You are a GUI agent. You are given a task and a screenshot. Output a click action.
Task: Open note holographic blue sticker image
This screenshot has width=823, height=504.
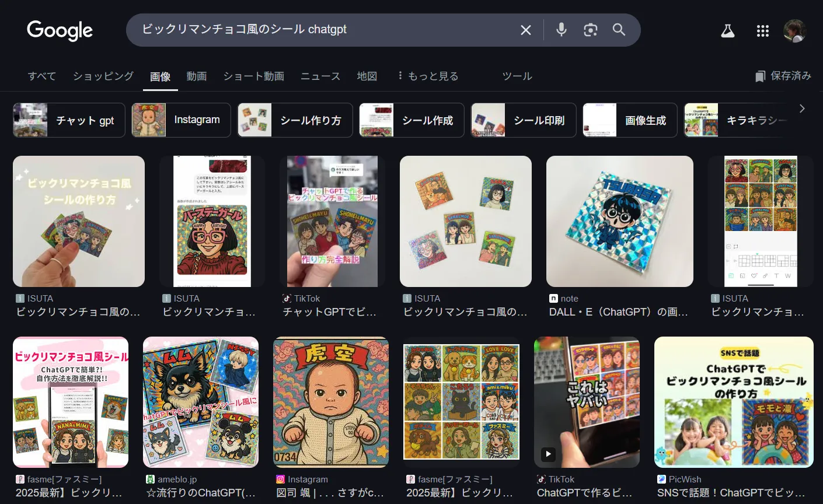620,221
